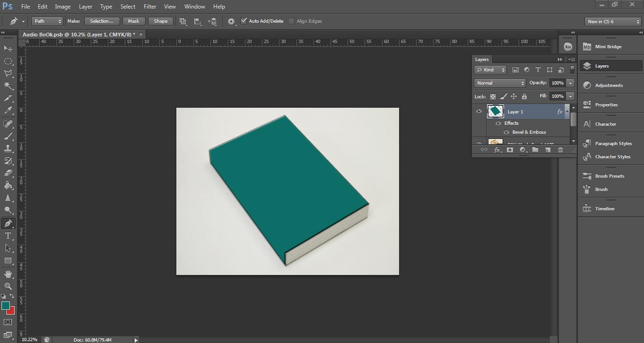Open the Path mode dropdown

coord(47,21)
